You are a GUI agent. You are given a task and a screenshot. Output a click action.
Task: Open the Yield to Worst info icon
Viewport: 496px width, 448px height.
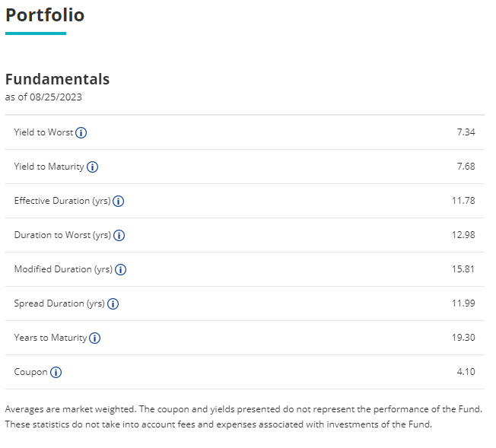coord(81,132)
